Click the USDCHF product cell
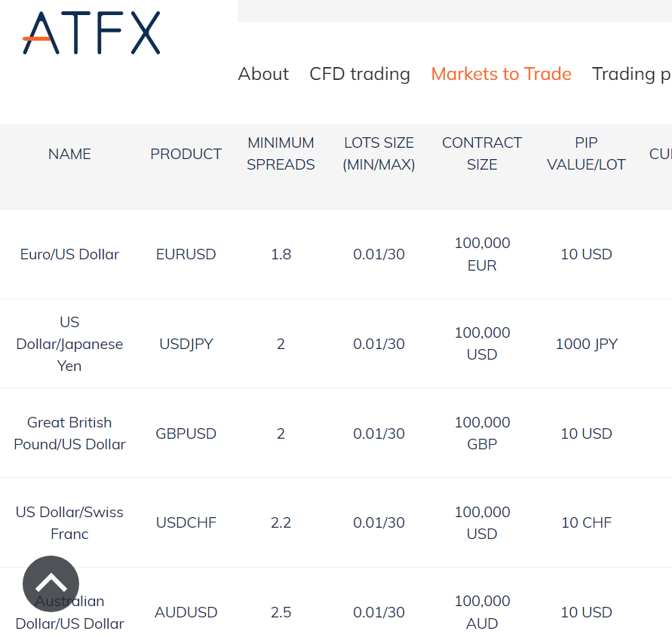Image resolution: width=672 pixels, height=634 pixels. (x=186, y=522)
